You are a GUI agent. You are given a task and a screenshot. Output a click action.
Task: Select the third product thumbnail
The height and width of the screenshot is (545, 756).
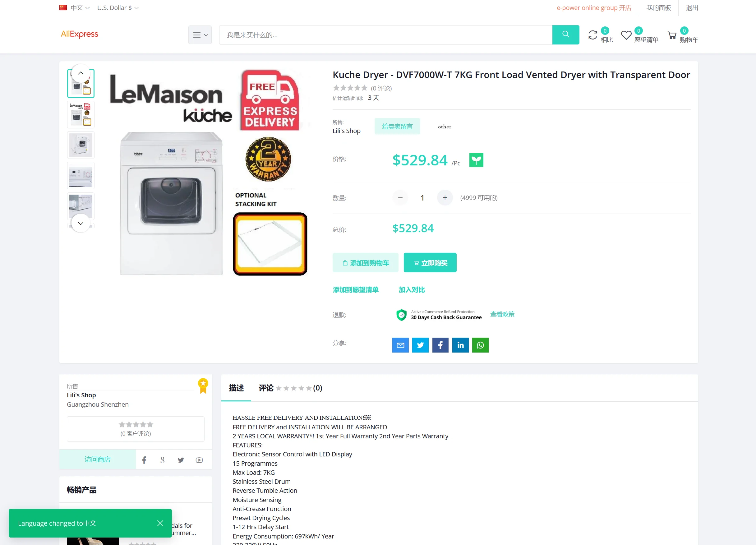pos(81,145)
